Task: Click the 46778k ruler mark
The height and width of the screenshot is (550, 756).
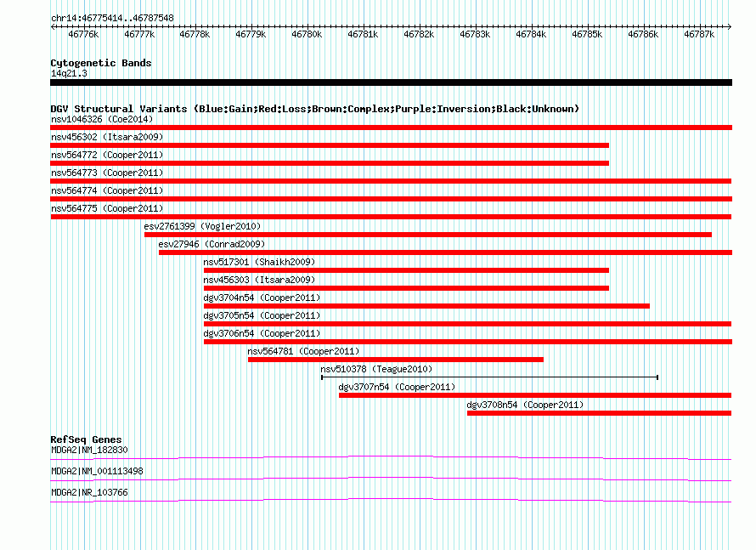Action: coord(195,34)
